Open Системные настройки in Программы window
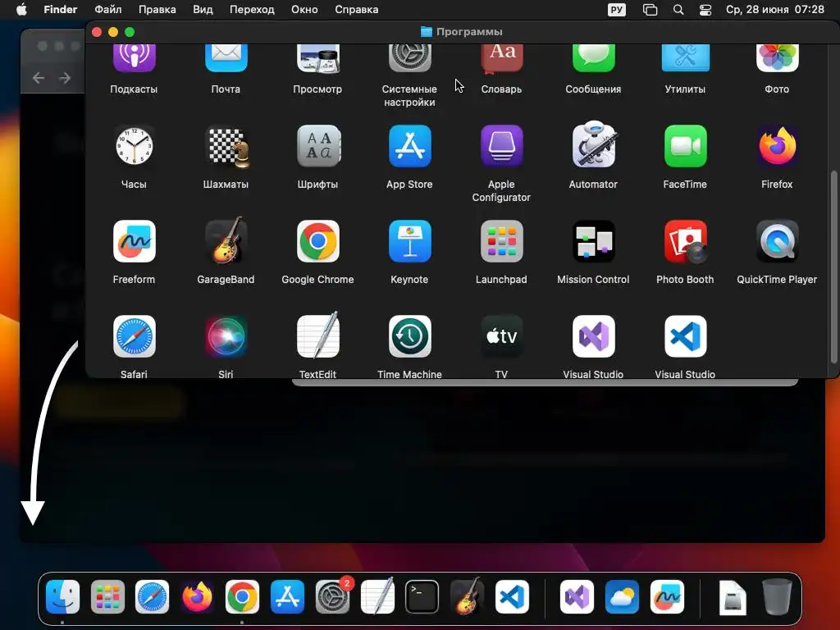 [410, 58]
